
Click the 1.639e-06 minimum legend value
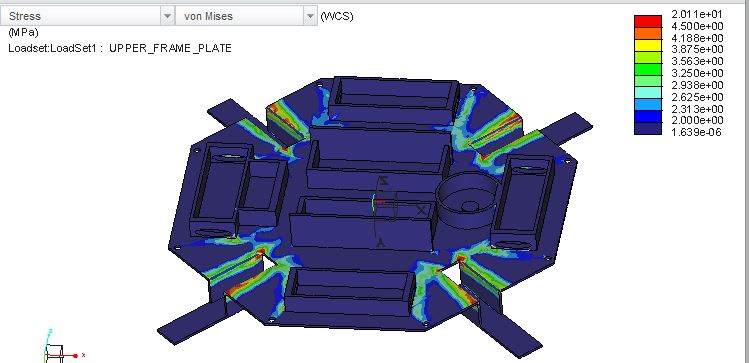tap(697, 132)
